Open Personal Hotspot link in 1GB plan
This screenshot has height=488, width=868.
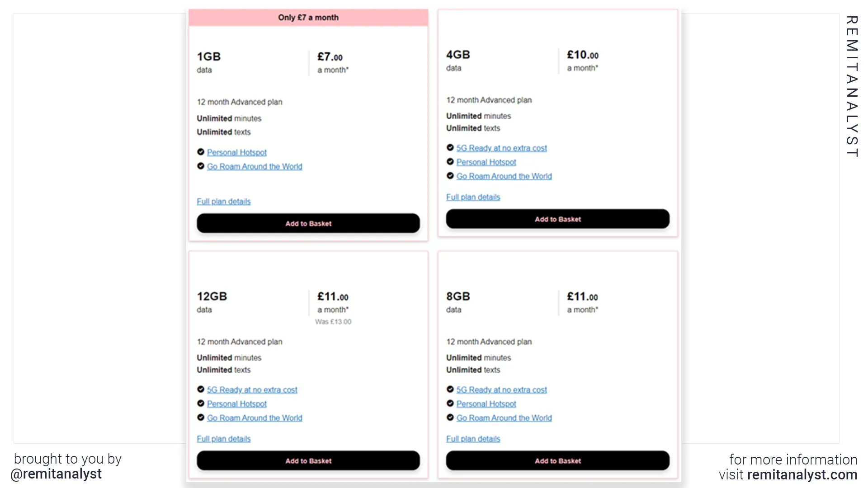pos(237,152)
